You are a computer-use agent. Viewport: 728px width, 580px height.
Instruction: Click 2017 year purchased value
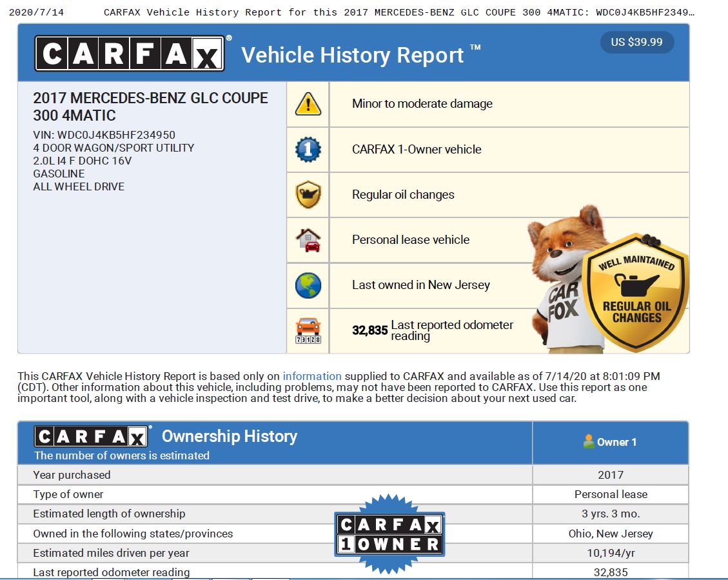pos(611,475)
